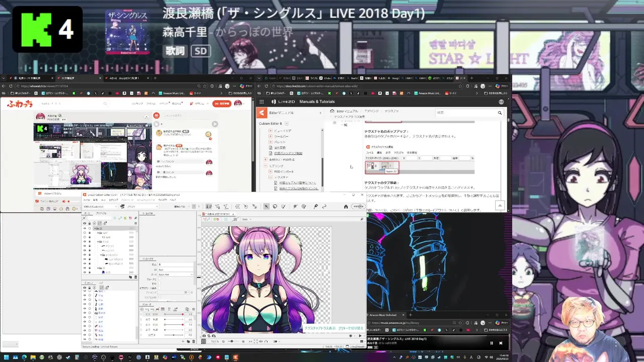Open アイテム link on Fuwacchi header

click(x=151, y=104)
